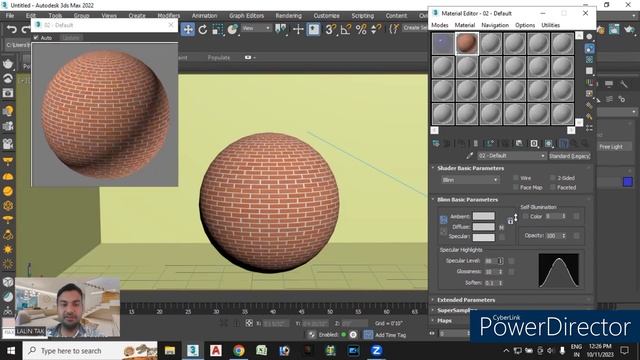Click the color lock icon beside Ambient
The width and height of the screenshot is (640, 360).
pos(444,220)
